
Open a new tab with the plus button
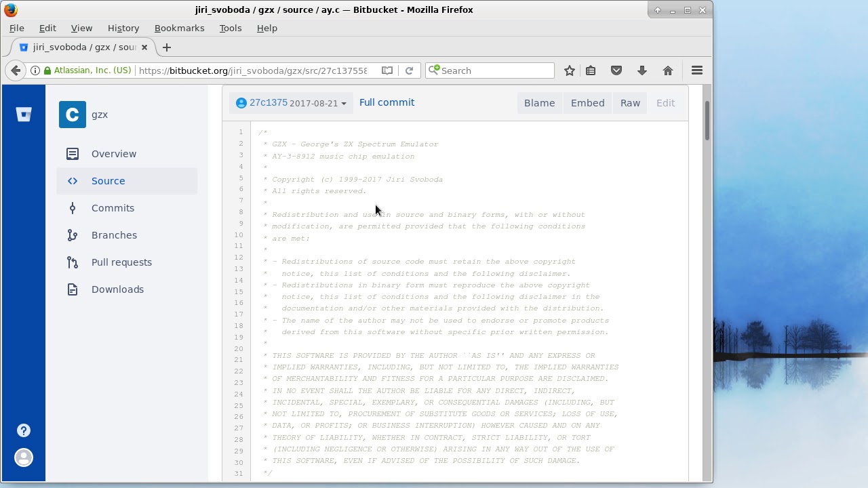[167, 47]
